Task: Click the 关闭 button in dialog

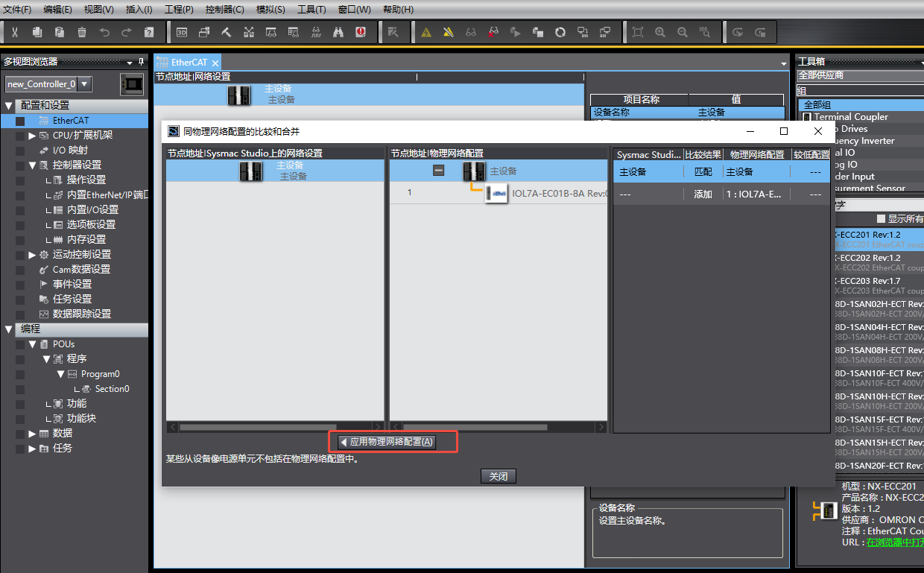Action: (x=498, y=476)
